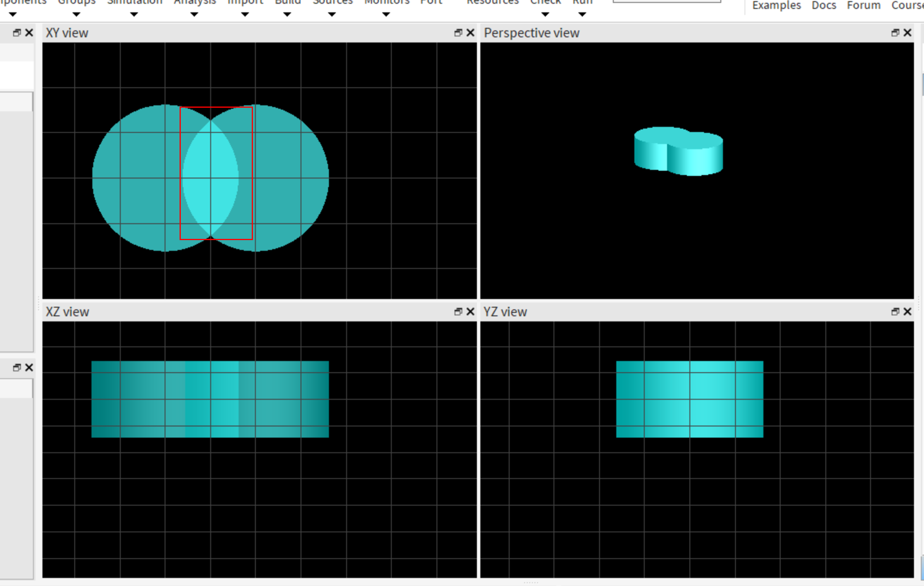Click the 3D cylinders in Perspective view
Screen dimensions: 924x586
click(x=678, y=152)
